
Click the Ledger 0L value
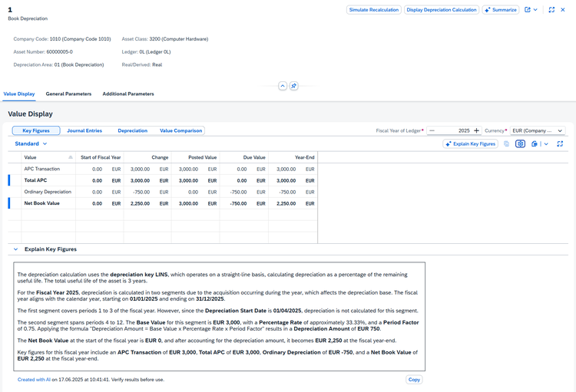tap(155, 51)
